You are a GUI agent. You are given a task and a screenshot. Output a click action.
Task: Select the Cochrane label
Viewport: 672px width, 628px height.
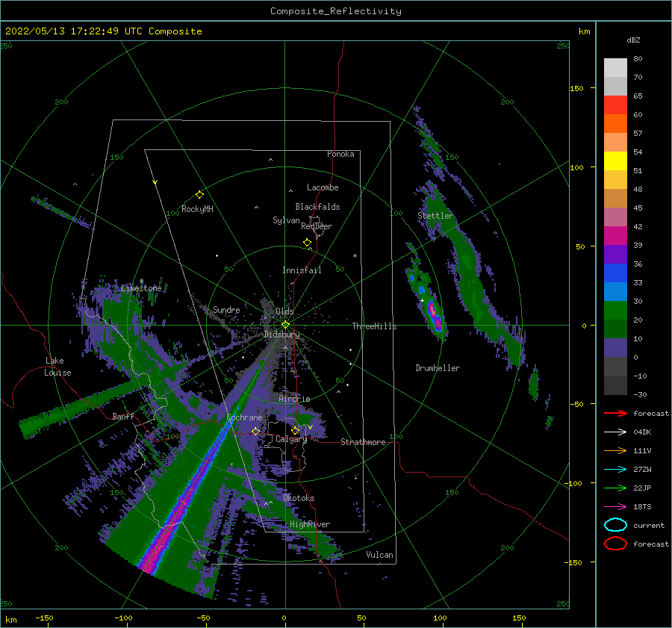[x=244, y=417]
